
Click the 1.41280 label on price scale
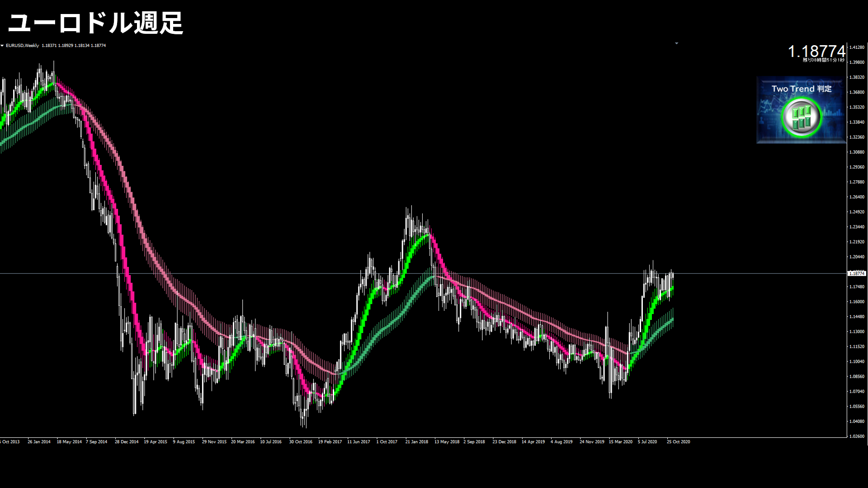point(856,47)
